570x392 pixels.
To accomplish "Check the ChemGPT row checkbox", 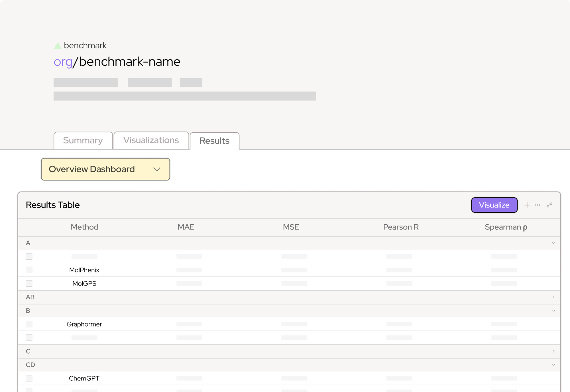I will coord(29,378).
